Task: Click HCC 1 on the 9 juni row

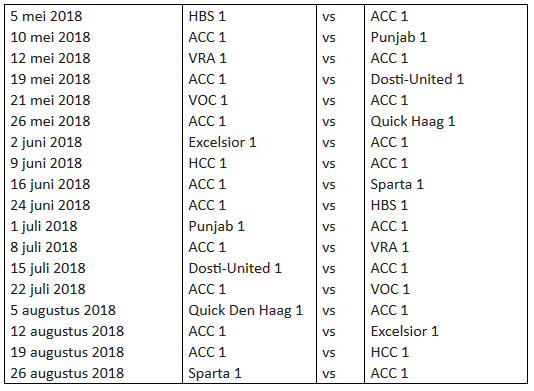Action: pos(207,163)
